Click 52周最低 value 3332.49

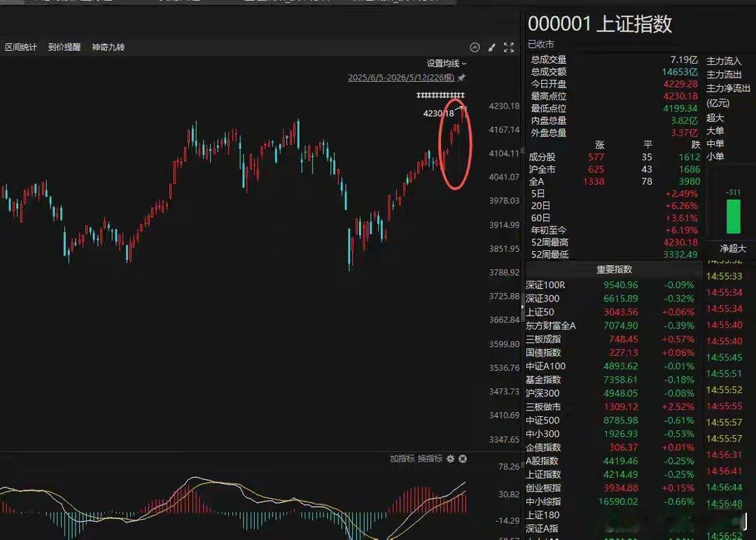[x=680, y=255]
